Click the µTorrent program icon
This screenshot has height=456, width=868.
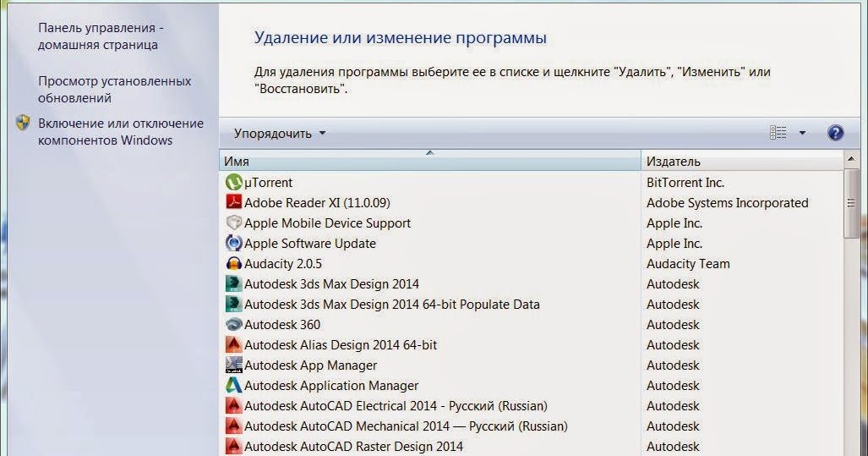click(233, 182)
